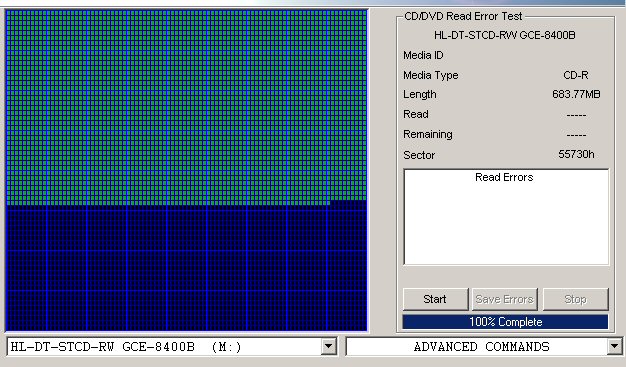Viewport: 626px width, 367px height.
Task: Click the Stop button
Action: tap(575, 299)
